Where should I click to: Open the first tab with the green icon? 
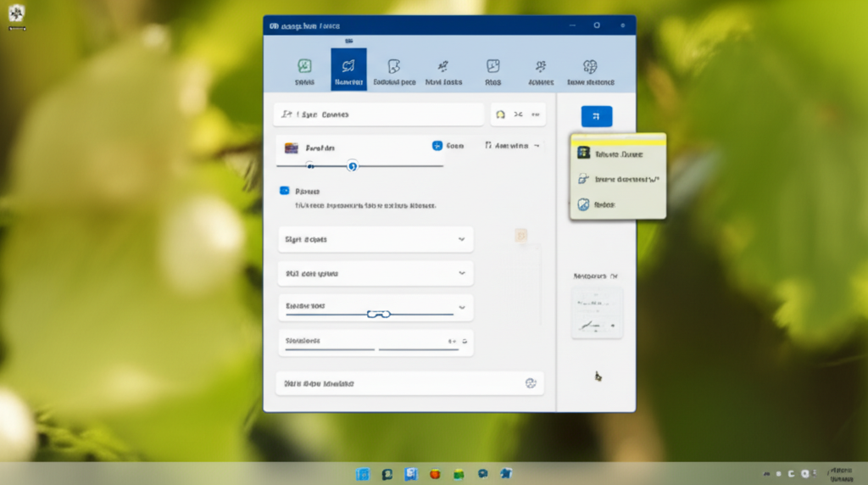[304, 70]
